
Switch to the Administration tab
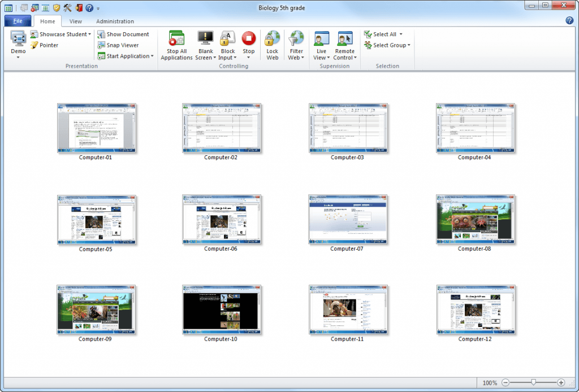point(115,21)
